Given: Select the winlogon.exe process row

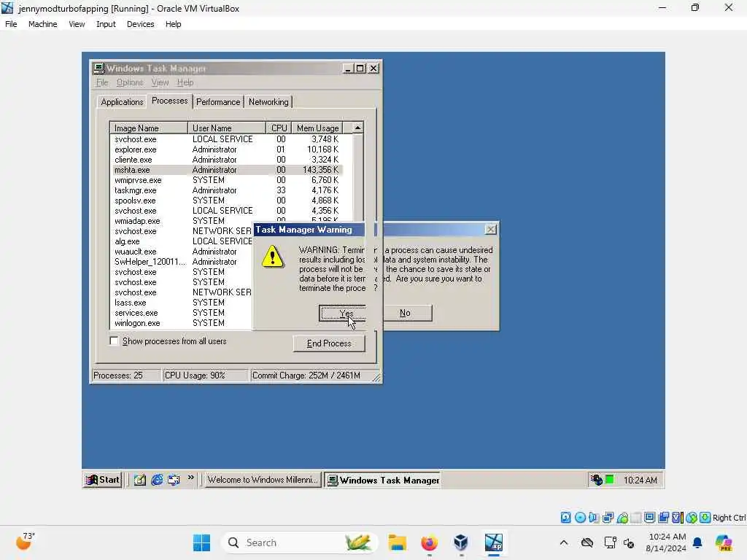Looking at the screenshot, I should [x=182, y=323].
